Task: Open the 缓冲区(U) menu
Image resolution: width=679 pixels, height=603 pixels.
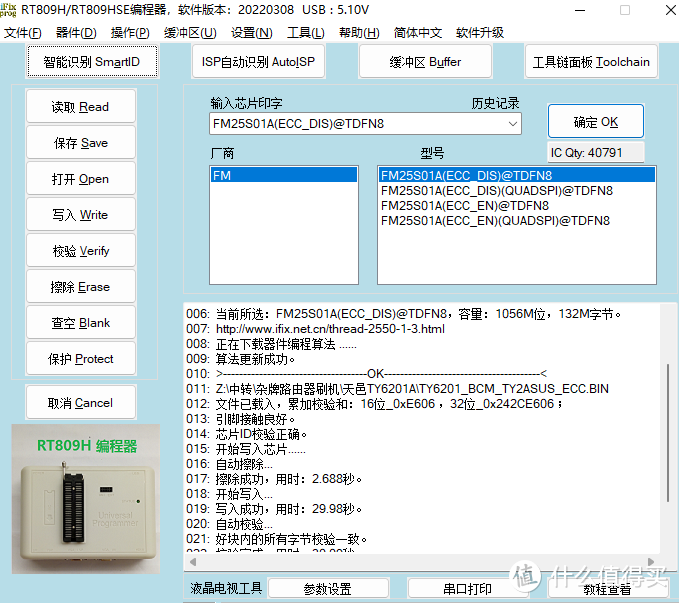Action: point(190,33)
